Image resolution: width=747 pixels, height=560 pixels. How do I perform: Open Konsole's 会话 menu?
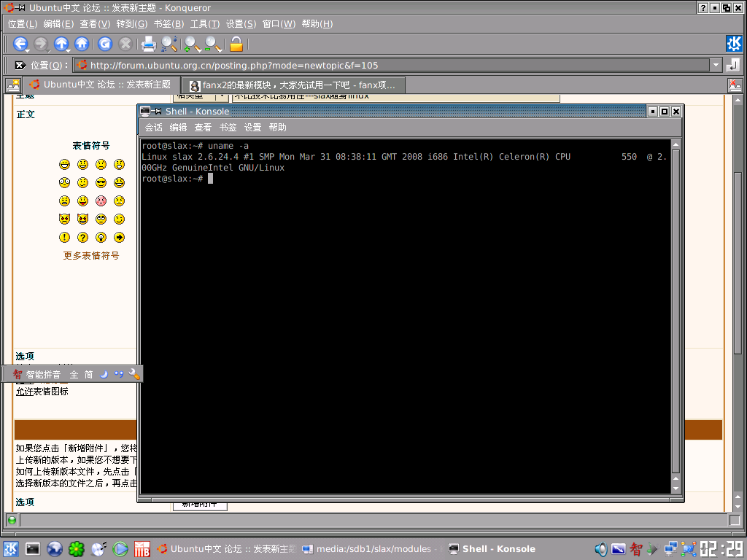coord(153,127)
